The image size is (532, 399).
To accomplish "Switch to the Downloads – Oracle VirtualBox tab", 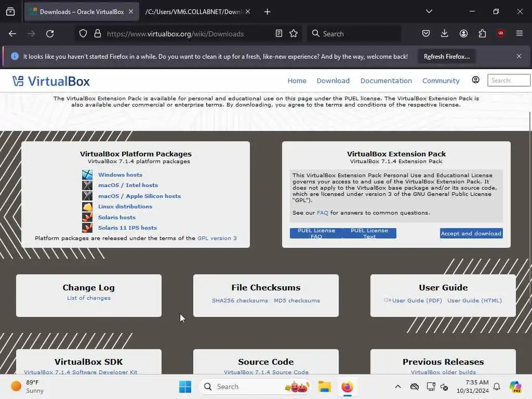I will [x=82, y=12].
